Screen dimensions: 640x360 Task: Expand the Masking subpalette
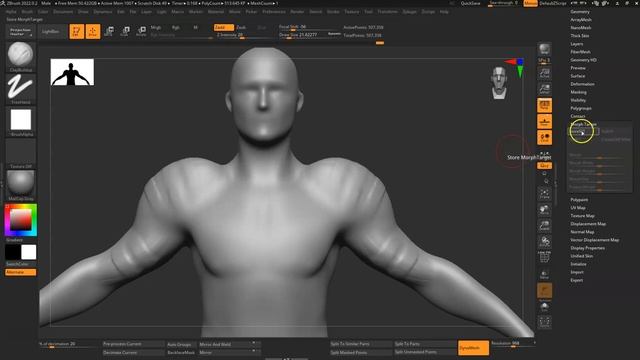click(x=578, y=92)
